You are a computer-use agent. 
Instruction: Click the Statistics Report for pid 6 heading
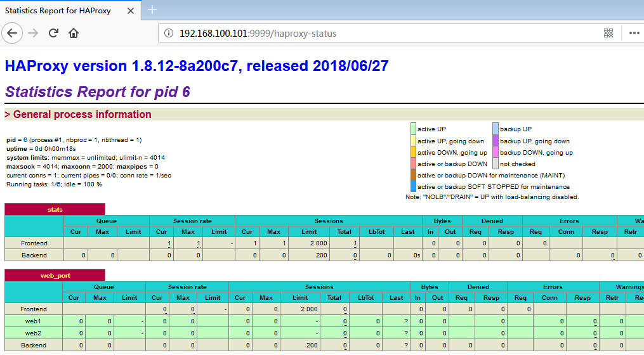(97, 92)
